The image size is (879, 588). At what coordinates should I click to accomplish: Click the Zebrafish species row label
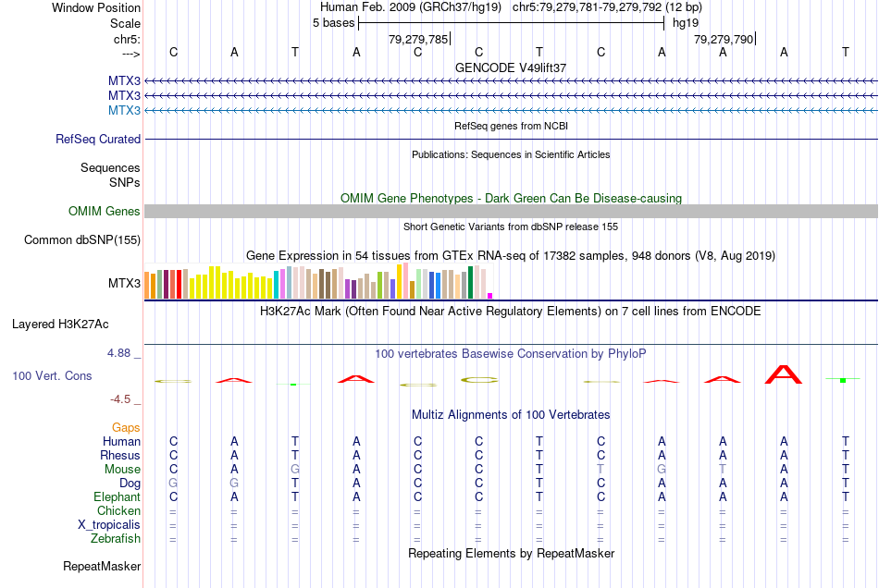coord(116,539)
